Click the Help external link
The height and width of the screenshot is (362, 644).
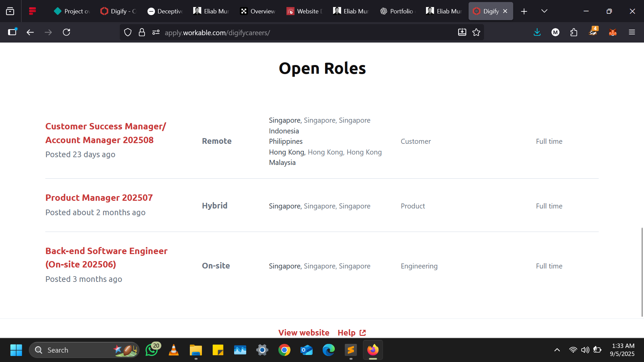[x=352, y=333]
